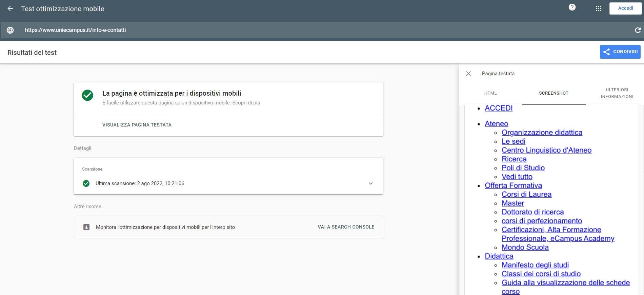The width and height of the screenshot is (644, 295).
Task: Click the green check beside Ultima scansione
Action: (86, 183)
